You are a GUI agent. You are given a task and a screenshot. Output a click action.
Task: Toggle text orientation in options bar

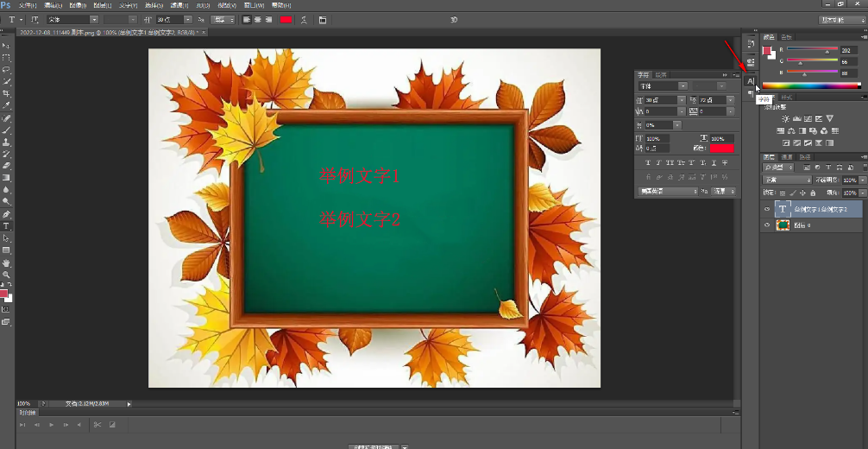click(x=35, y=19)
